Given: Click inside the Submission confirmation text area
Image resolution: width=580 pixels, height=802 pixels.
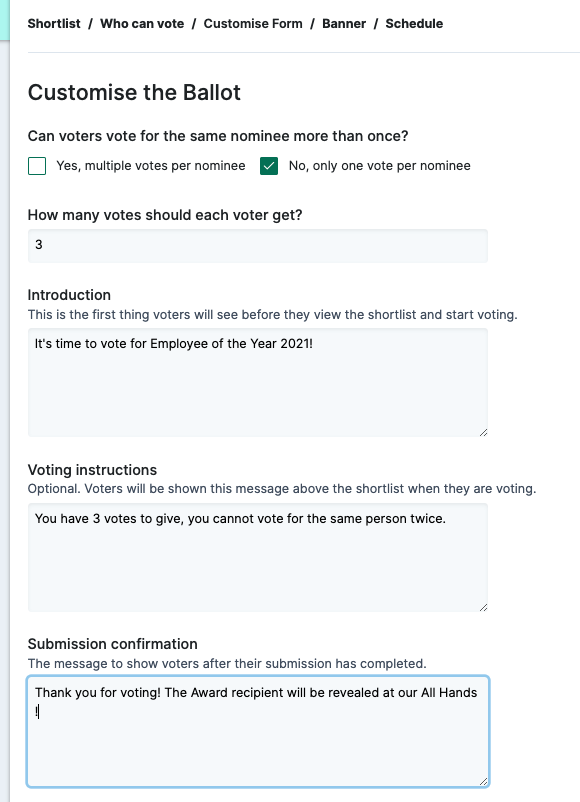Looking at the screenshot, I should (258, 731).
